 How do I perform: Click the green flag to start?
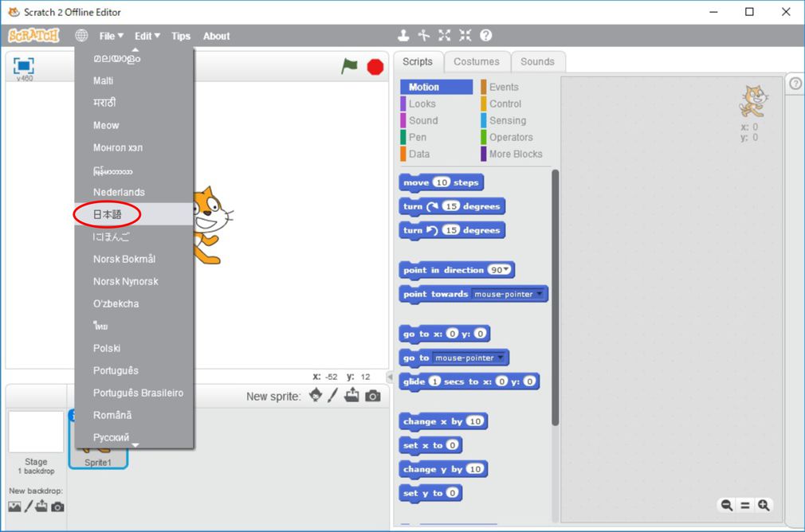pyautogui.click(x=349, y=66)
